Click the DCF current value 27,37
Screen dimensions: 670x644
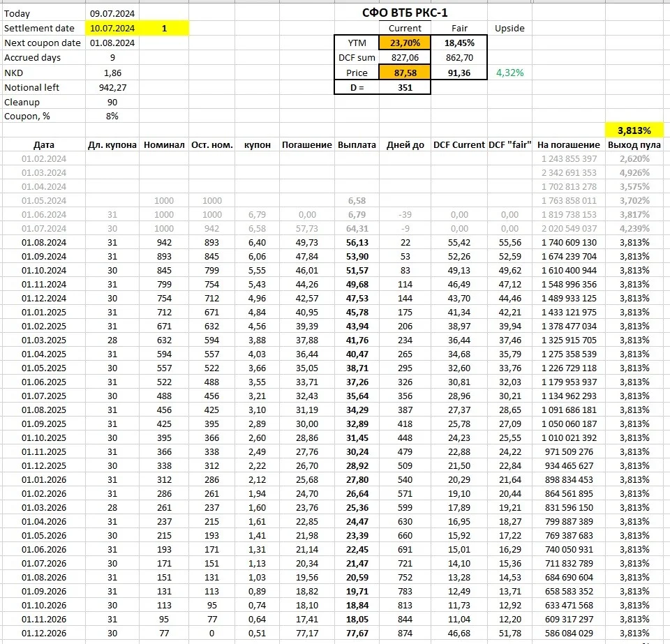tap(459, 410)
